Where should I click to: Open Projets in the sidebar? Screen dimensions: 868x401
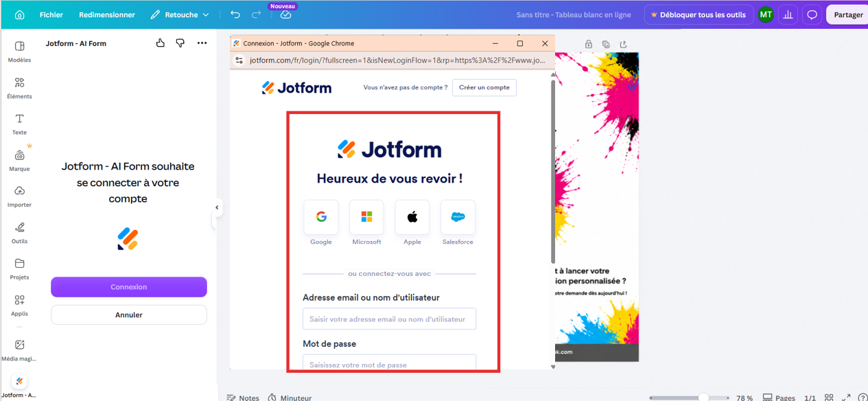tap(19, 269)
